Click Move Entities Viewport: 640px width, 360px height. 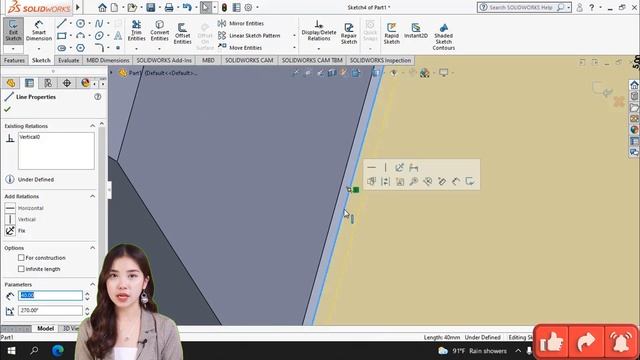click(240, 47)
